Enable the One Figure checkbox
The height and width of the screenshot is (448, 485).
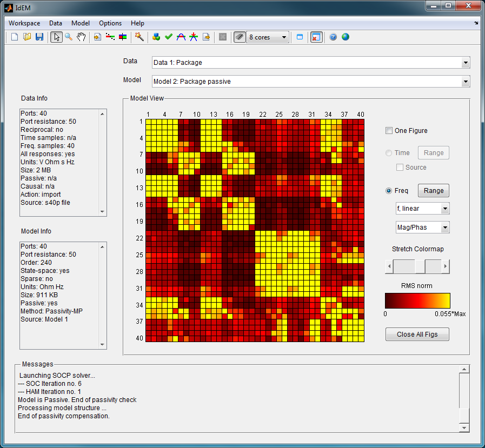click(x=389, y=130)
